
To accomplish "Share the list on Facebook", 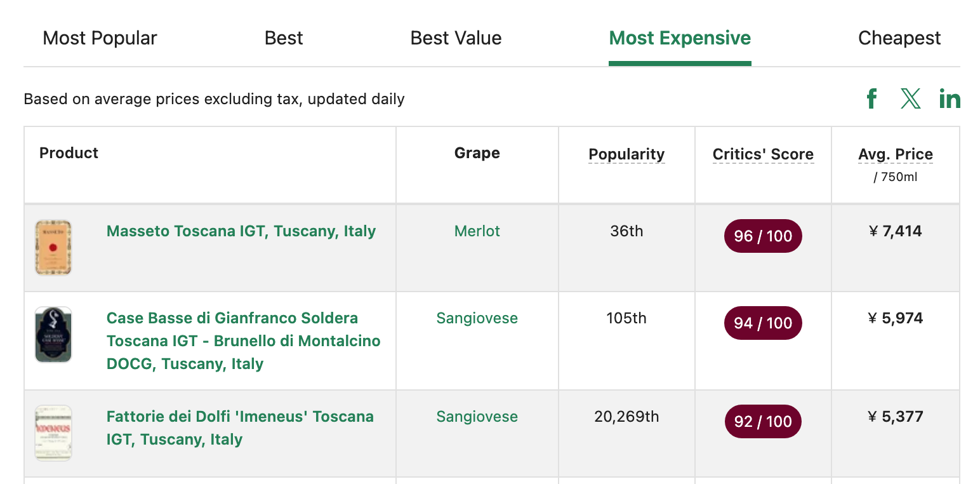I will [872, 99].
